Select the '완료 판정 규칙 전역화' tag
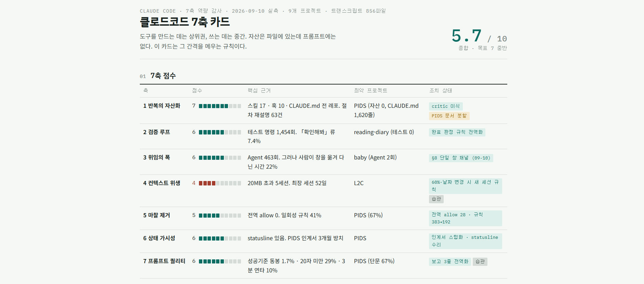This screenshot has width=644, height=284. (457, 132)
